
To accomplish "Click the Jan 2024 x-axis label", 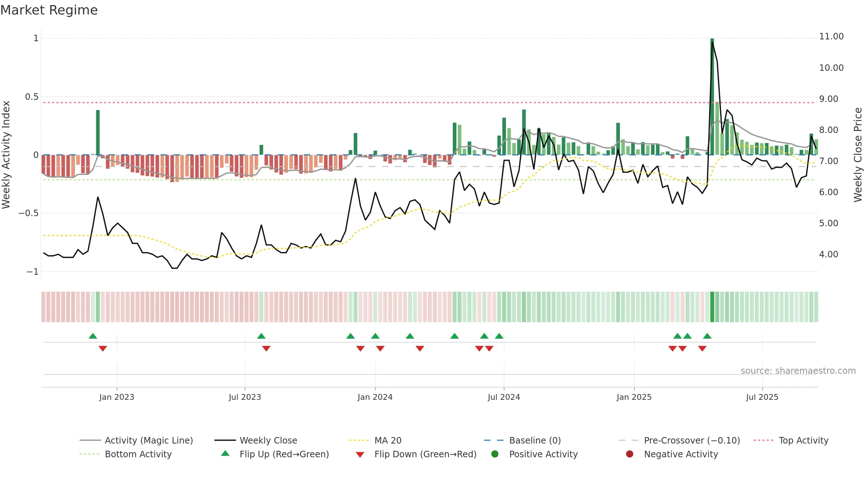I will [x=375, y=397].
